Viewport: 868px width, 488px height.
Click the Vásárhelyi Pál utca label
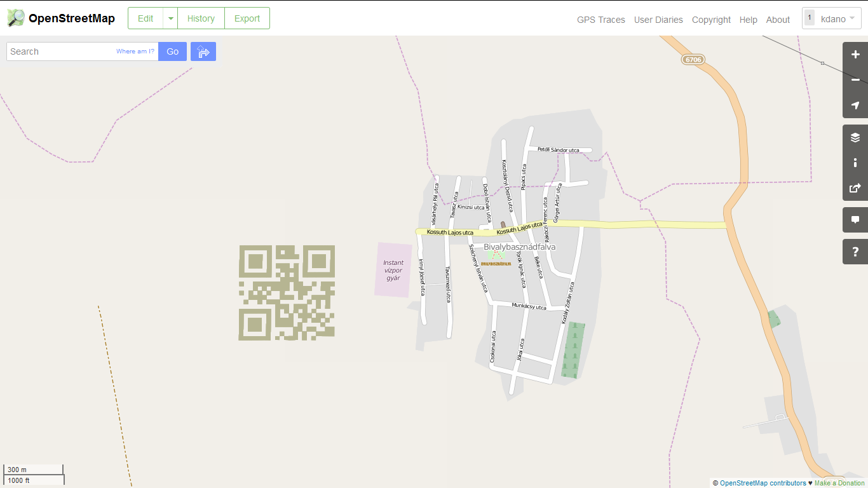point(435,204)
